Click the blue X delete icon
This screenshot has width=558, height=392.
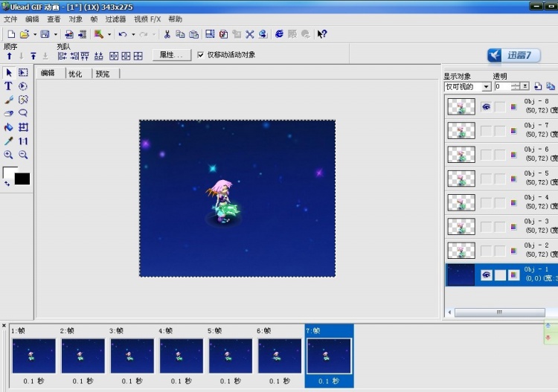click(250, 34)
